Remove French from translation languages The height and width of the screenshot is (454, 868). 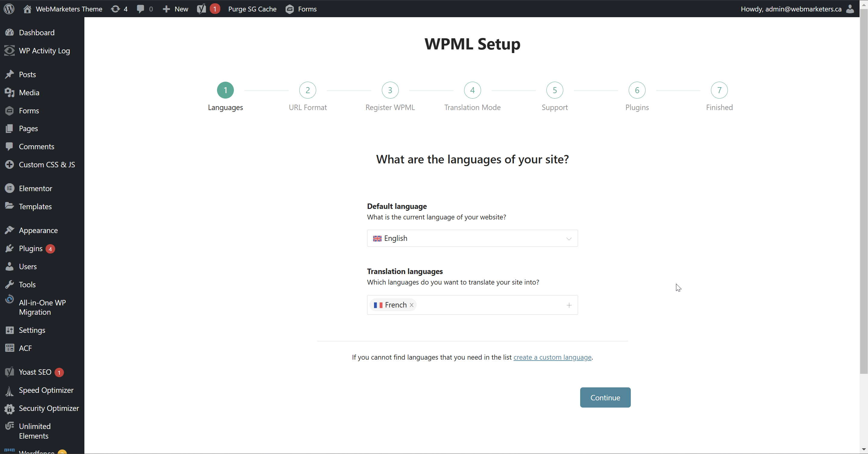[x=411, y=305]
